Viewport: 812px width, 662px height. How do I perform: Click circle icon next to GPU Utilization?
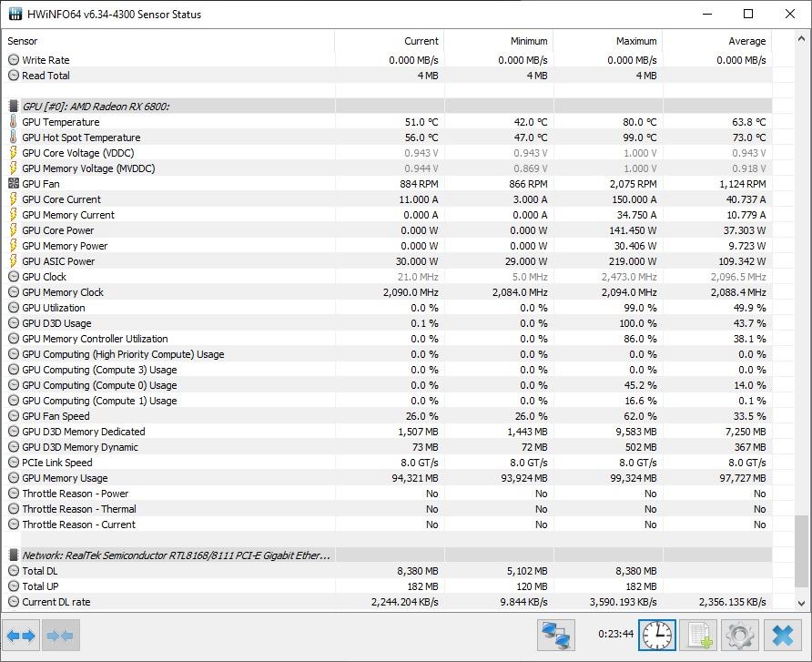click(x=14, y=308)
